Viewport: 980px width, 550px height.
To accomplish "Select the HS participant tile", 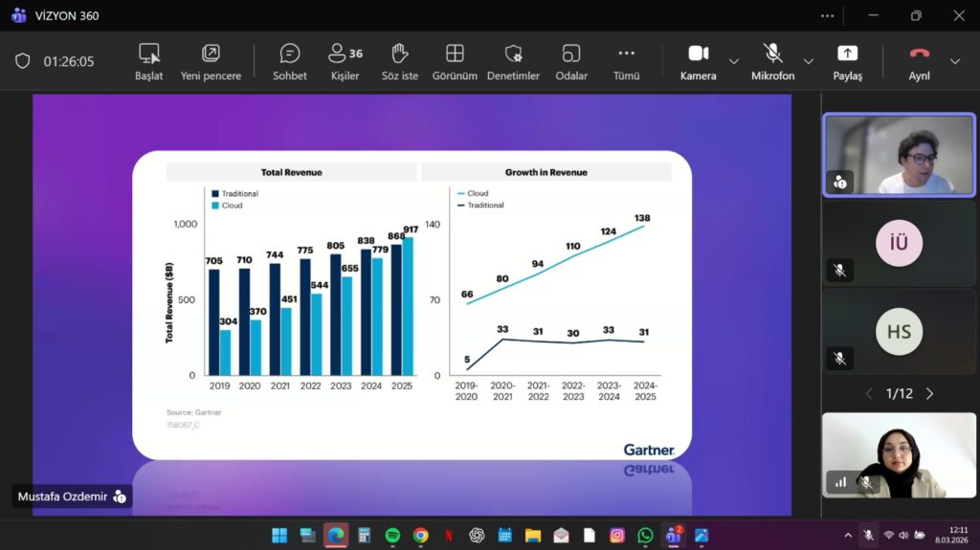I will coord(899,332).
